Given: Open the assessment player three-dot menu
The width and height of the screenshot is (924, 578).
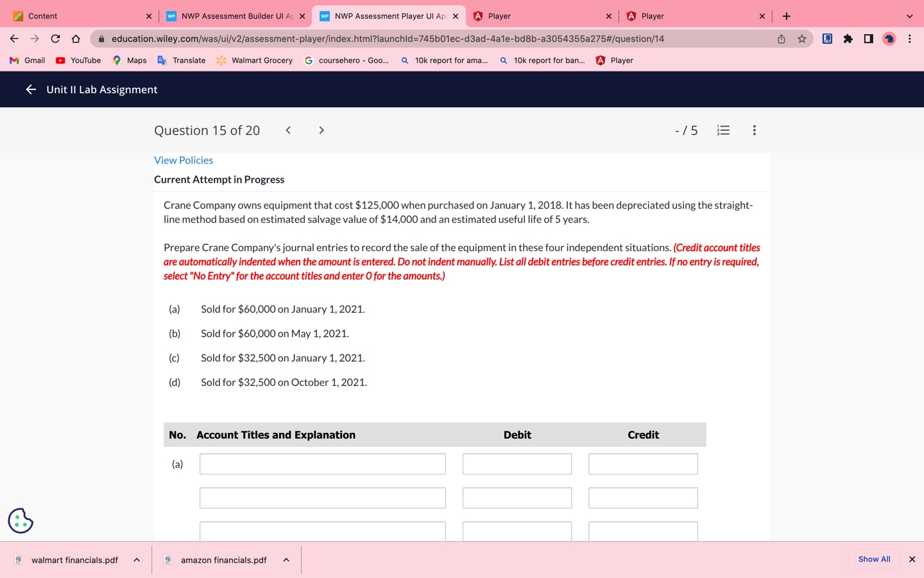Looking at the screenshot, I should click(x=754, y=130).
